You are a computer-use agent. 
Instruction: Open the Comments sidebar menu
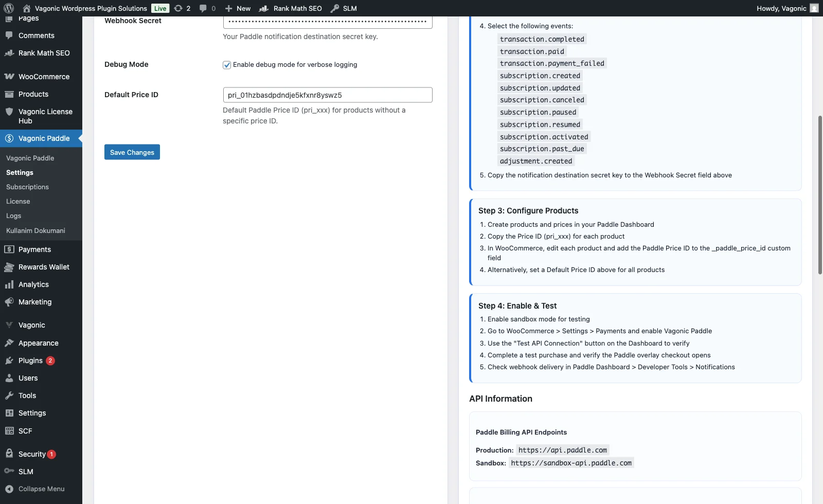[36, 35]
